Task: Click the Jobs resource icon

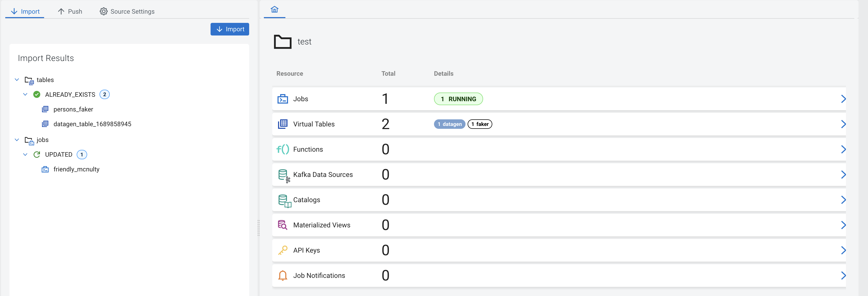Action: point(282,99)
